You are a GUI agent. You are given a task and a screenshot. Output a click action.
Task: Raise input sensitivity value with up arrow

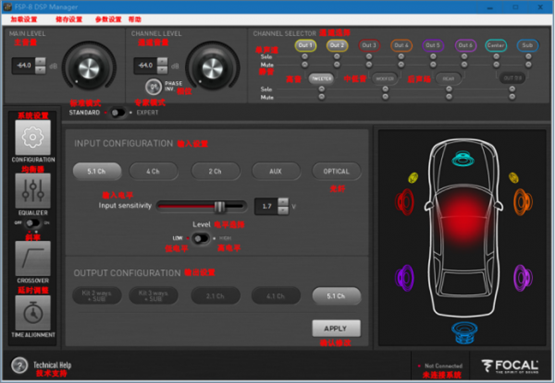pos(283,202)
